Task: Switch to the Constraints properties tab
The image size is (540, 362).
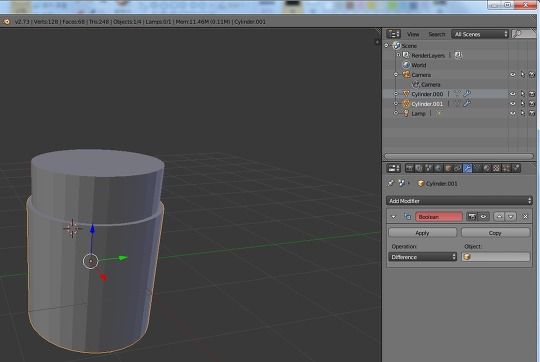Action: [457, 168]
